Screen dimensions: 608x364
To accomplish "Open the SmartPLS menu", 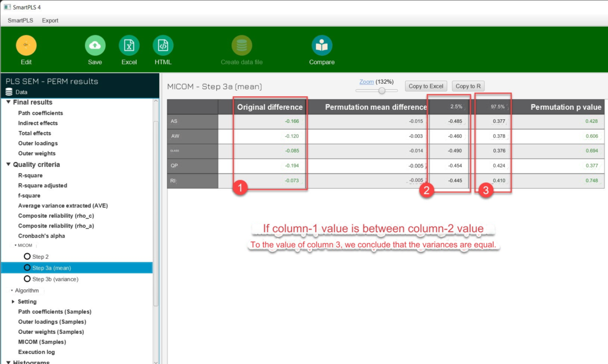I will (x=20, y=20).
